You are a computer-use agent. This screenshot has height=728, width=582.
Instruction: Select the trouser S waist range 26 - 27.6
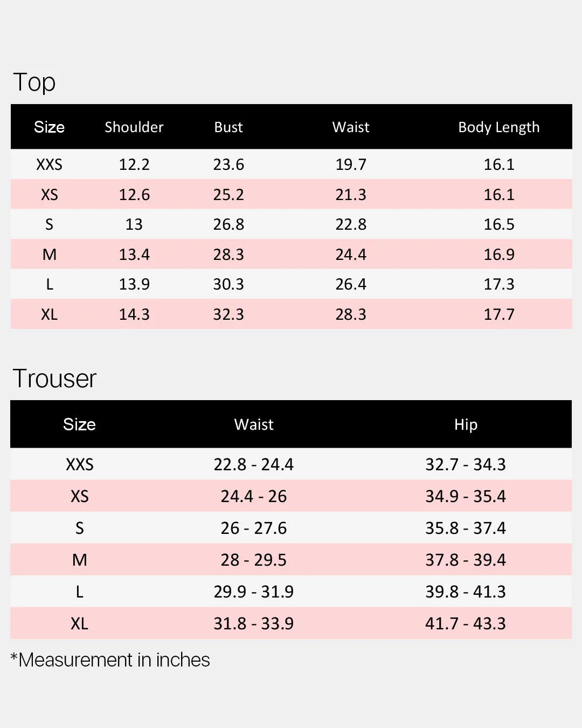pos(254,528)
